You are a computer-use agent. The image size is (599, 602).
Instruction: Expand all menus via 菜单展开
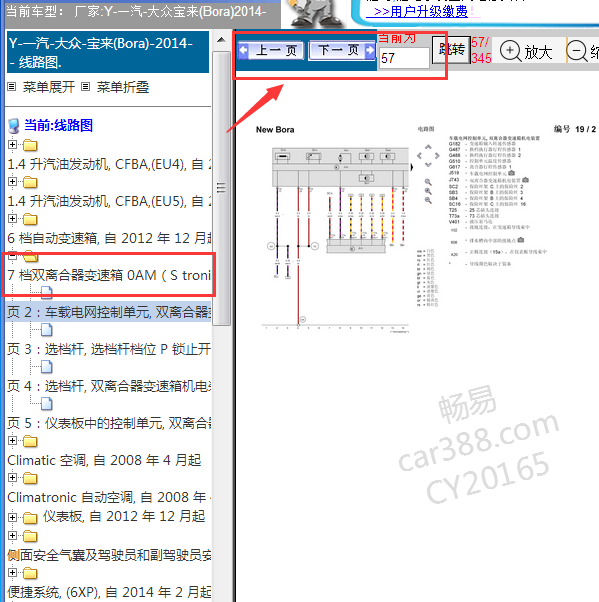48,87
